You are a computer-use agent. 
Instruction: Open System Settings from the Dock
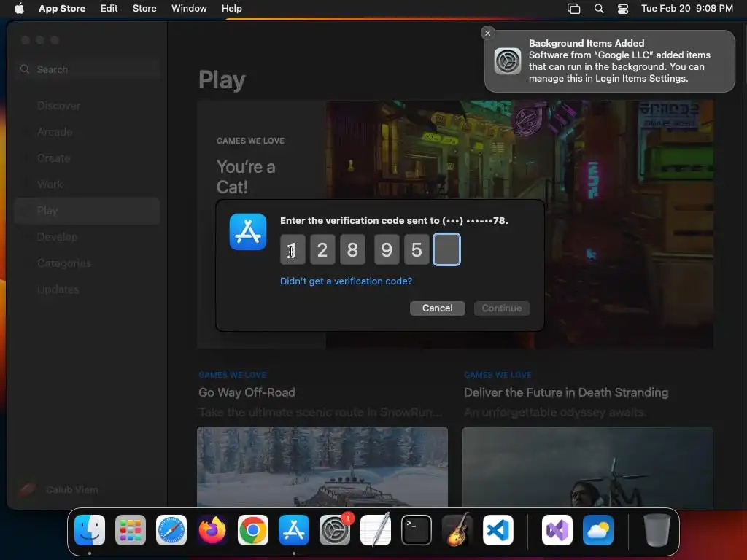335,530
